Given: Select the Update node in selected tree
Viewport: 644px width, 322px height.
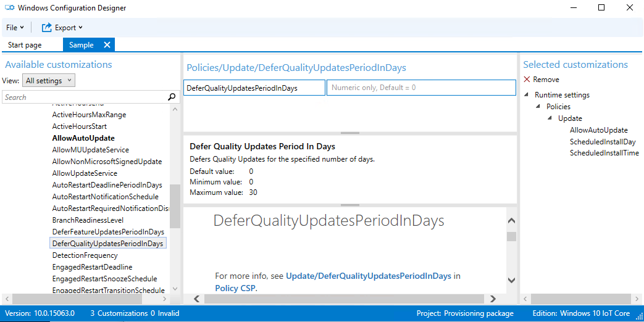Looking at the screenshot, I should point(570,118).
